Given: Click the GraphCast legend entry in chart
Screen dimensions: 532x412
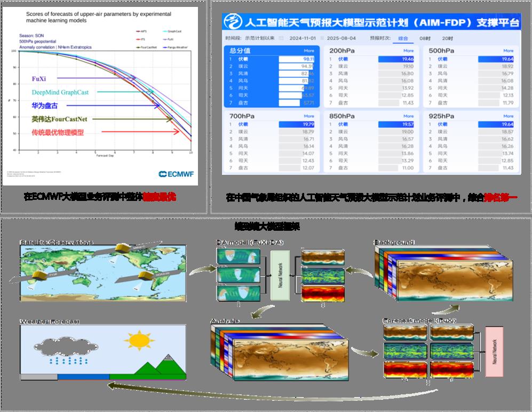Looking at the screenshot, I should click(172, 31).
